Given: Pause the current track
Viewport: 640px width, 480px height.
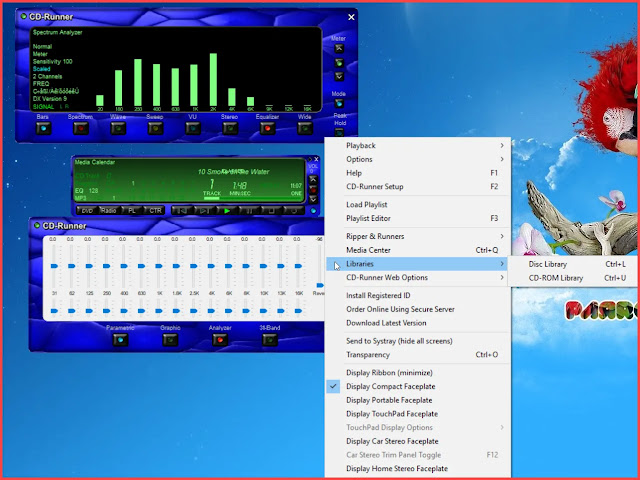Looking at the screenshot, I should tap(249, 211).
